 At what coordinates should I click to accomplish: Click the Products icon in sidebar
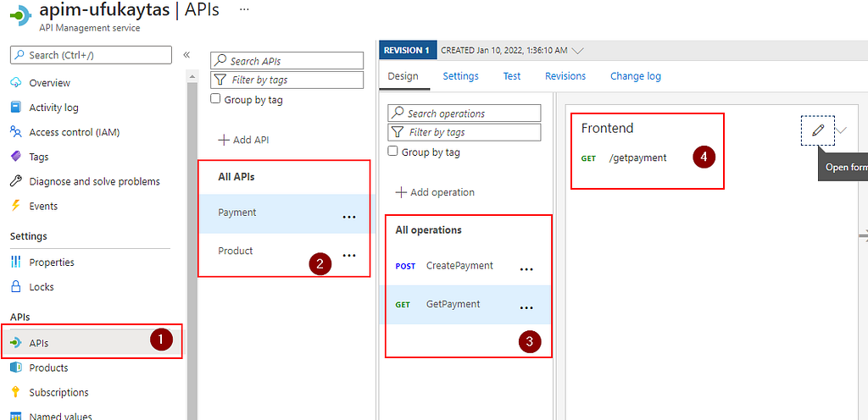(x=16, y=367)
